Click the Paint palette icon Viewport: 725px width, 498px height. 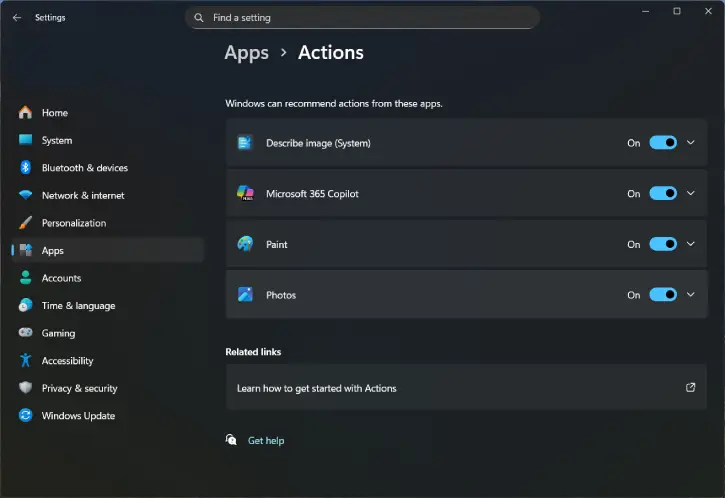(x=245, y=244)
